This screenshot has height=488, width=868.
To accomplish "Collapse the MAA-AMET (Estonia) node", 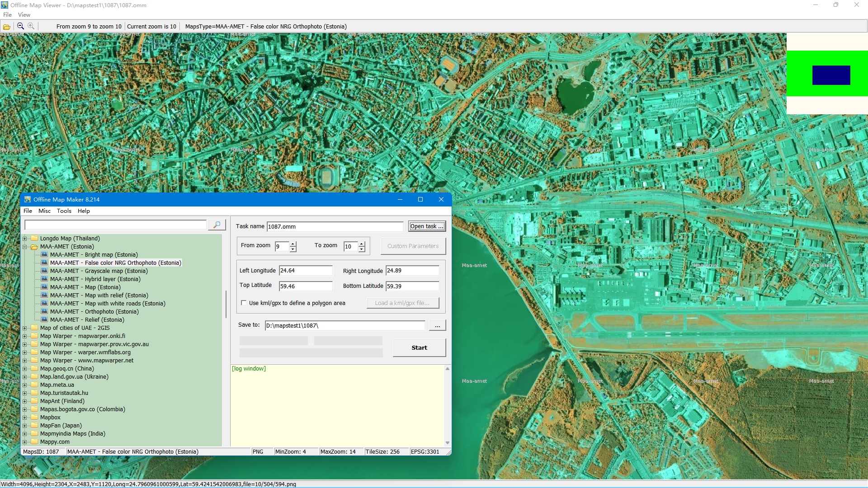I will point(25,247).
